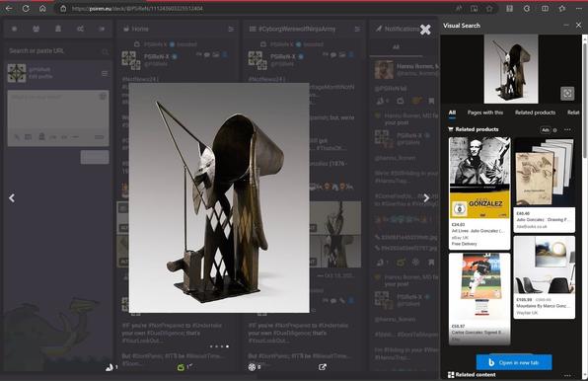This screenshot has height=381, width=588.
Task: Open the Ads label by Related products
Action: 546,129
